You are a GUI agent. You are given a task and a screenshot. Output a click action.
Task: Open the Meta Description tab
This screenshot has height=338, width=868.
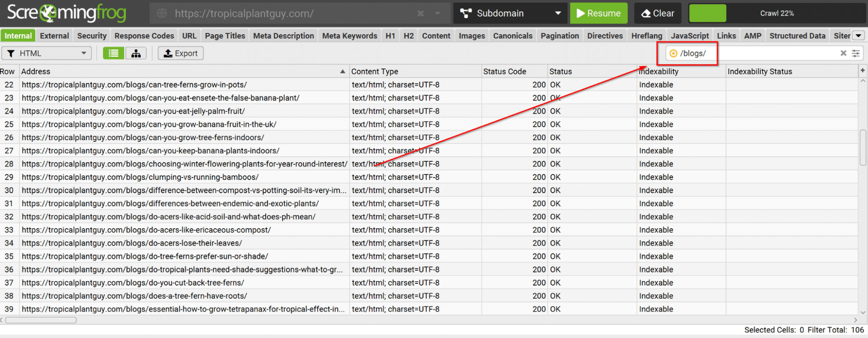point(283,36)
